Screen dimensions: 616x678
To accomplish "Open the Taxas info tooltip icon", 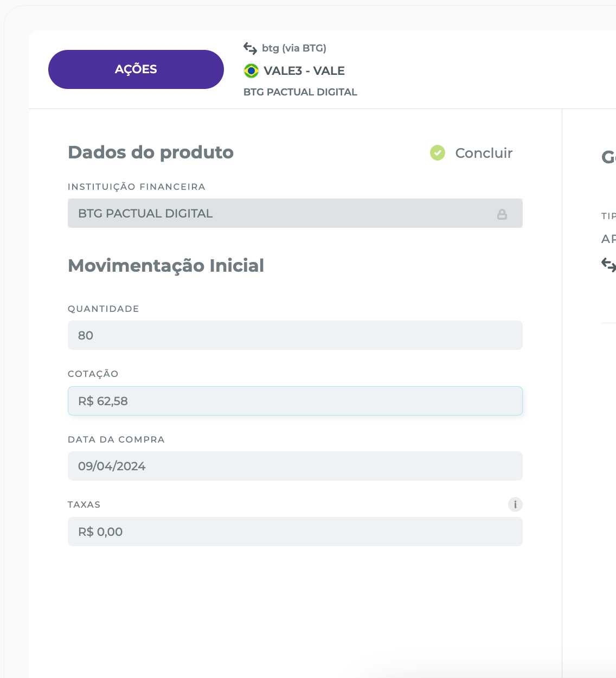I will (515, 504).
